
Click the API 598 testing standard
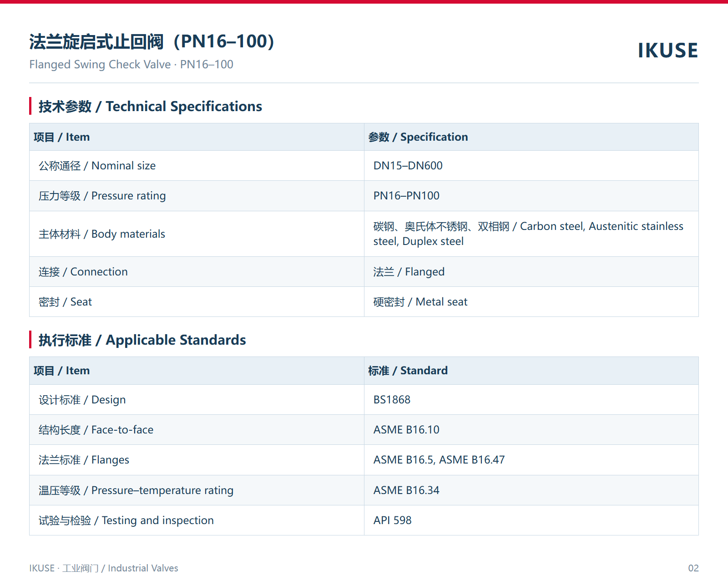coord(392,520)
